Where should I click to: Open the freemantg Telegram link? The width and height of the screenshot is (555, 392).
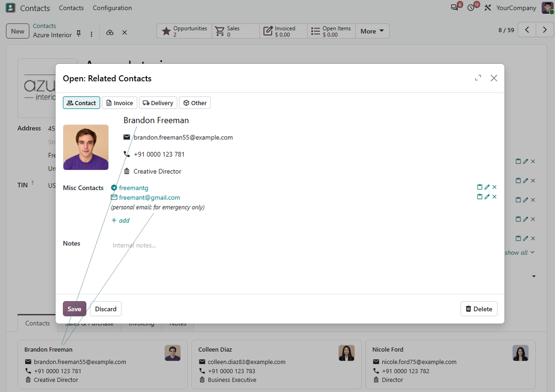tap(134, 188)
